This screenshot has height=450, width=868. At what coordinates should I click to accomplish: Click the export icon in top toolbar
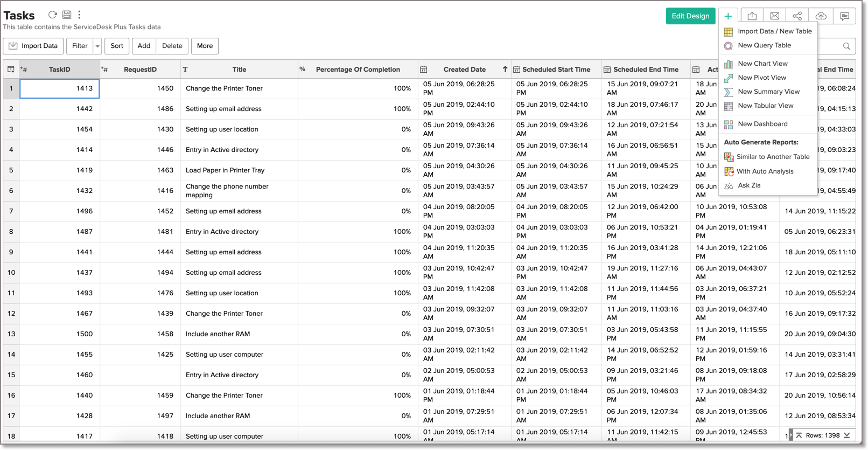(752, 16)
